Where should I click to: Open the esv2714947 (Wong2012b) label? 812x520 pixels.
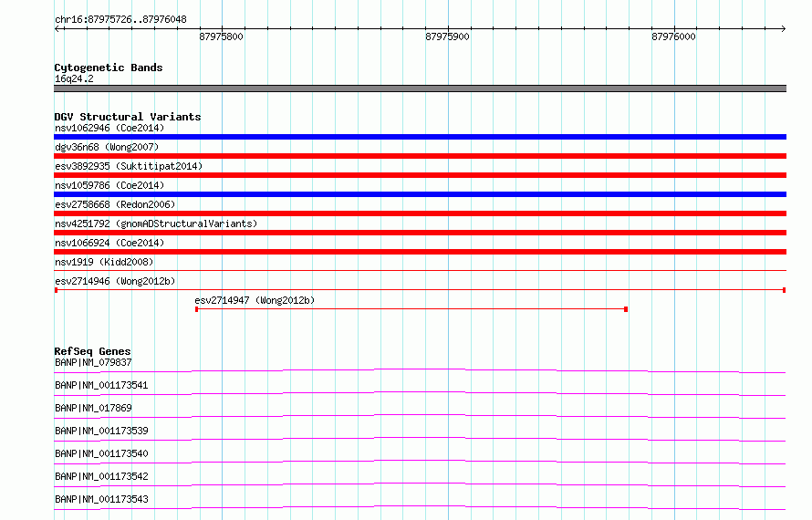255,300
